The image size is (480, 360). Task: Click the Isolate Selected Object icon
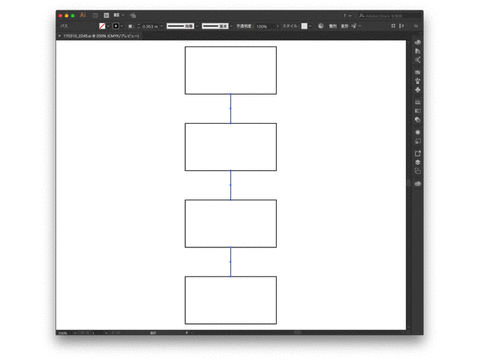pyautogui.click(x=354, y=26)
